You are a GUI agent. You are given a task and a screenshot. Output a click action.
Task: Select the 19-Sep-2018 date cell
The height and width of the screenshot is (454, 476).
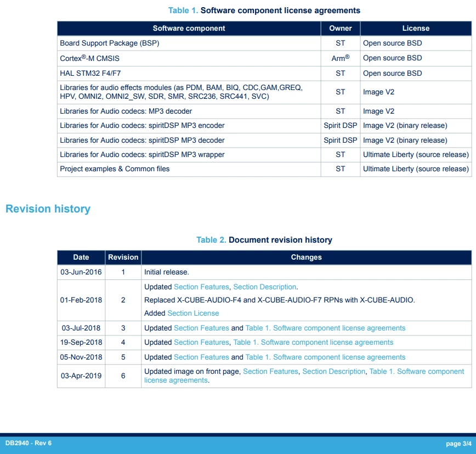click(x=81, y=342)
